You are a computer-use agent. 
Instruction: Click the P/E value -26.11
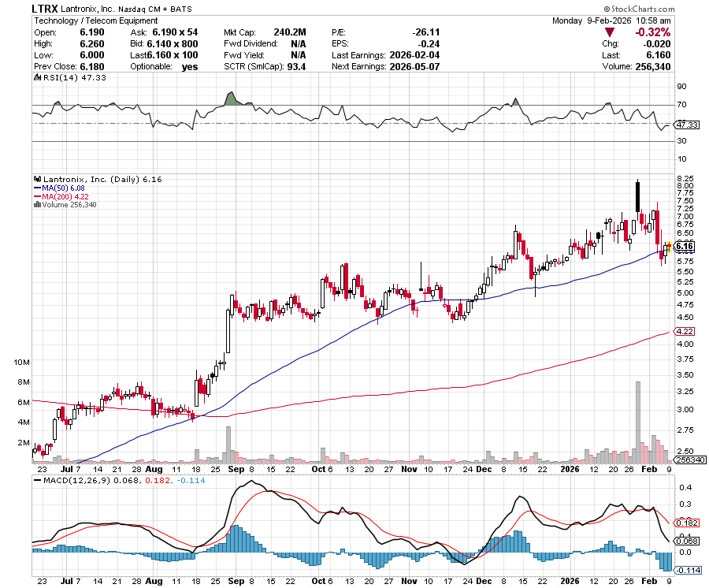(426, 32)
